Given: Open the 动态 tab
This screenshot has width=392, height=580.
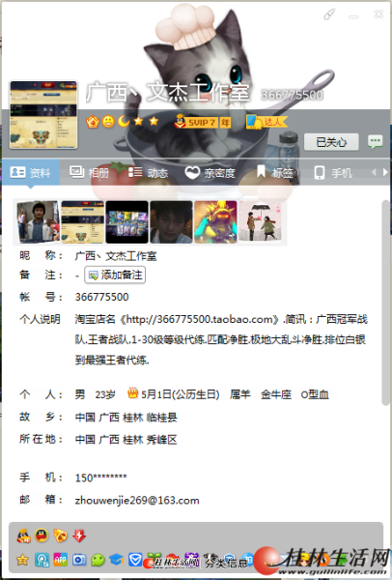Looking at the screenshot, I should click(x=148, y=173).
